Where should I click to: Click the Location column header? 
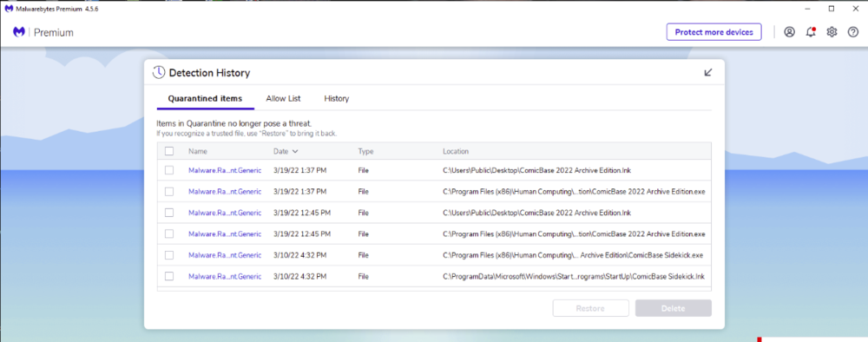(456, 151)
